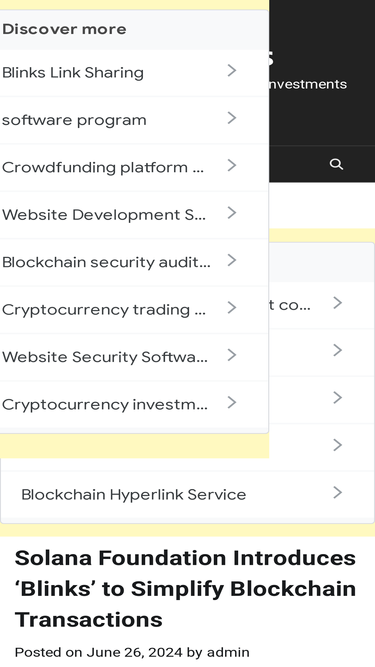Click the chevron beside Blockchain Hyperlink Service
Image resolution: width=375 pixels, height=667 pixels.
pyautogui.click(x=338, y=493)
